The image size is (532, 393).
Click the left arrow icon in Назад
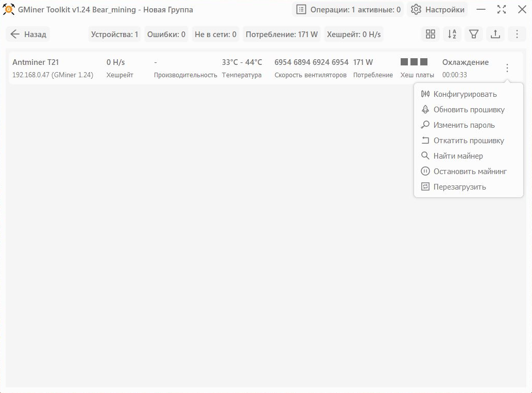(x=15, y=34)
